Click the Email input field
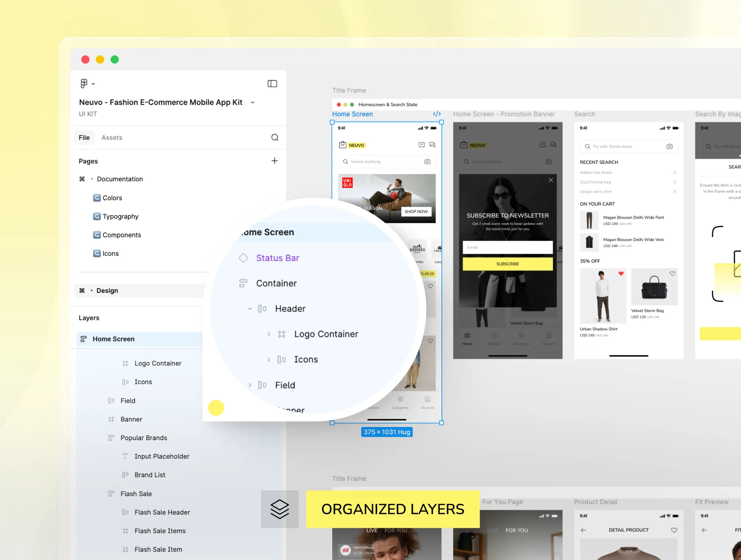Screen dimensions: 741x560 tap(508, 247)
